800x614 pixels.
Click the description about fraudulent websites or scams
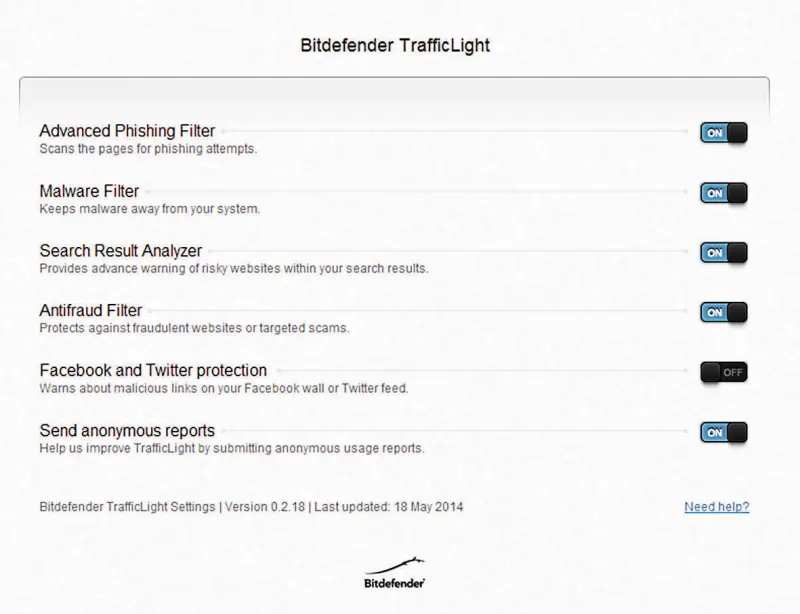click(x=194, y=328)
